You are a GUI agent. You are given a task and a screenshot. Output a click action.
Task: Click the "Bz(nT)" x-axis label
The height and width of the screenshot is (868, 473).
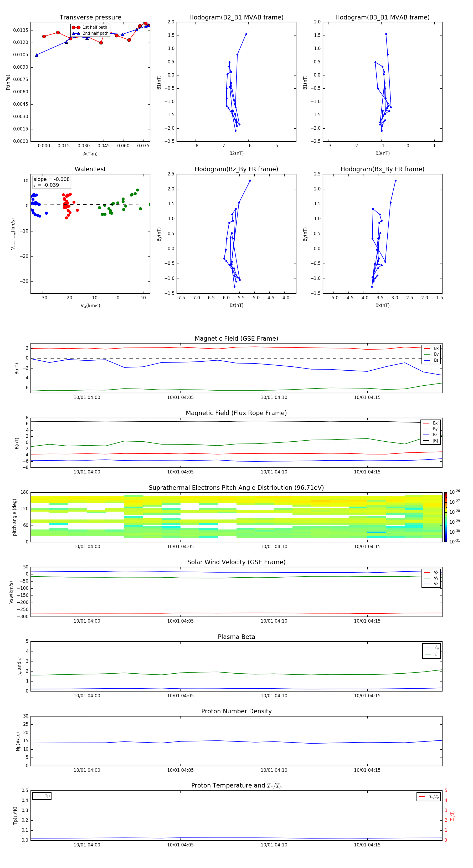click(x=236, y=305)
